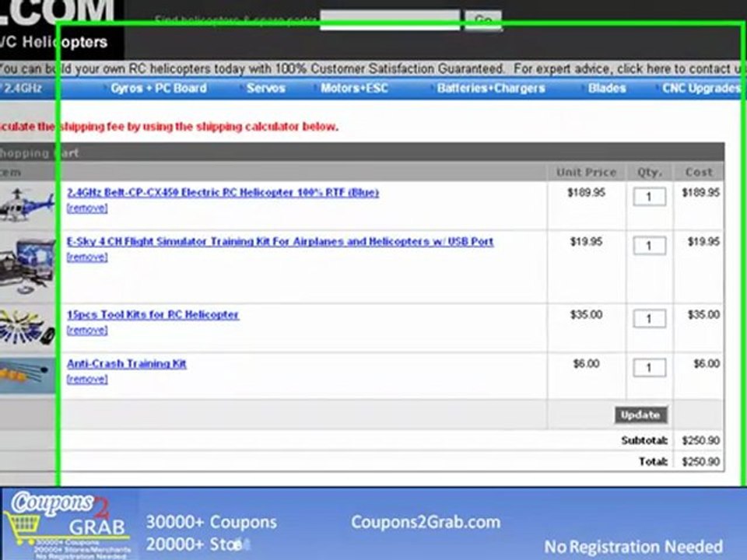The image size is (747, 560).
Task: Click the Coupons2Grab.com banner text
Action: point(426,522)
